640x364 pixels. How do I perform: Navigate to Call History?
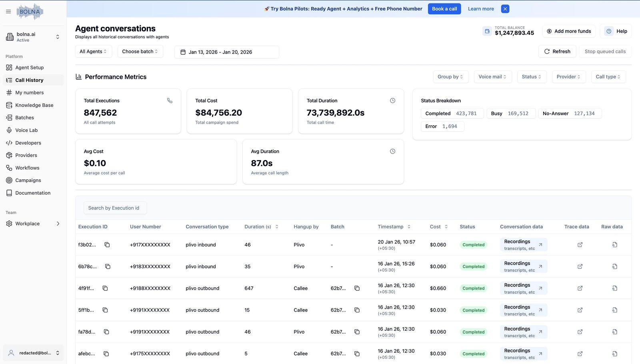(28, 80)
